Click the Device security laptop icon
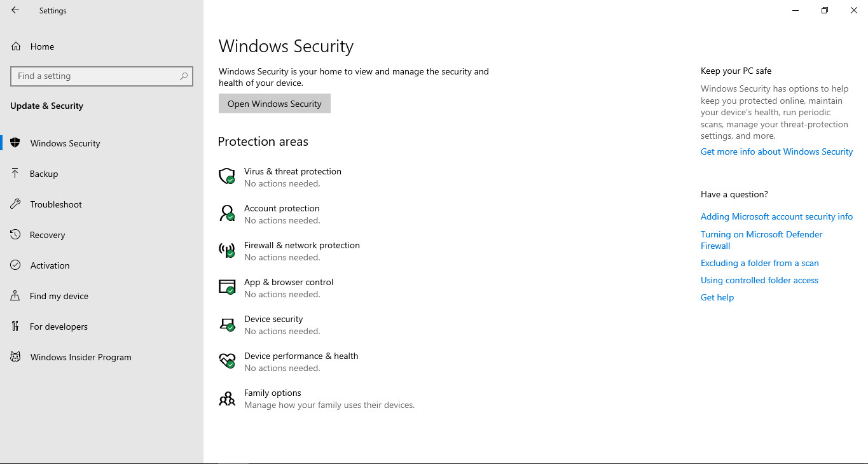Screen dimensions: 868x464 [x=227, y=324]
